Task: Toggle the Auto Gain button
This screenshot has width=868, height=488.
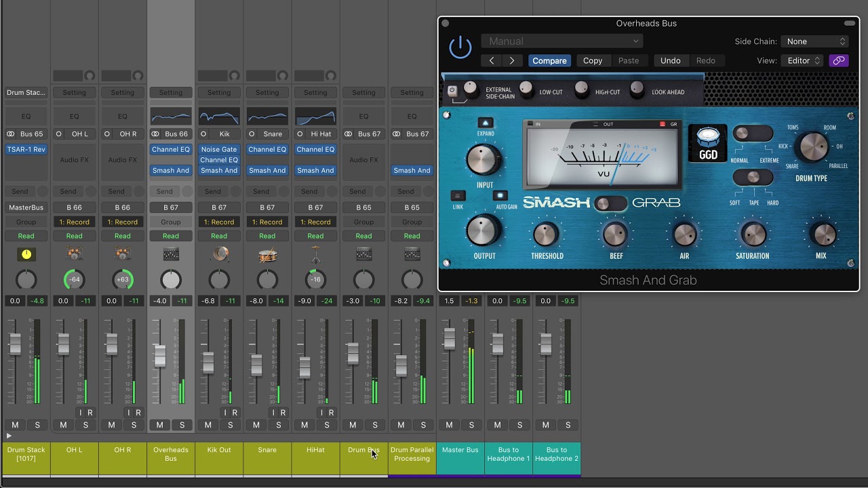Action: tap(500, 196)
